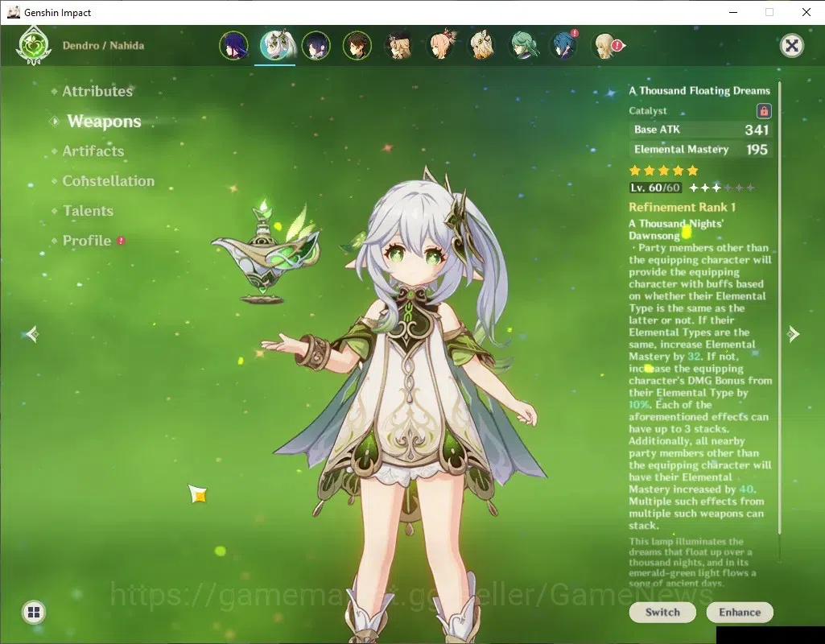Click the Dendro element emblem icon
This screenshot has width=825, height=644.
tap(34, 47)
